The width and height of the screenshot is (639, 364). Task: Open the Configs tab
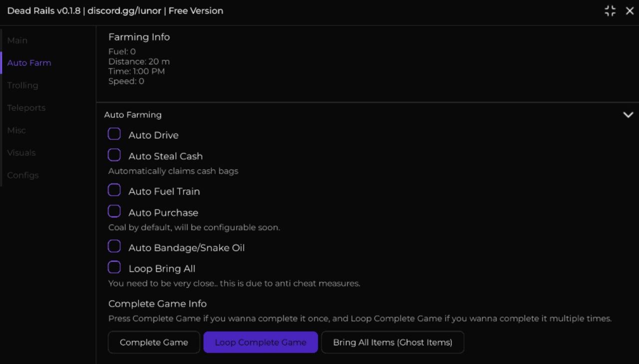pyautogui.click(x=23, y=175)
